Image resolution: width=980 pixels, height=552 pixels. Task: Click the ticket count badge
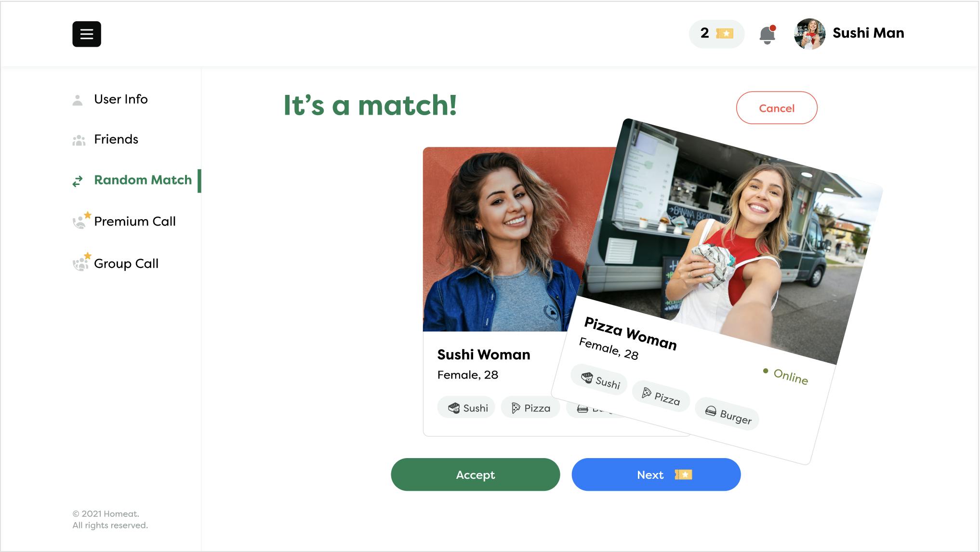coord(716,34)
